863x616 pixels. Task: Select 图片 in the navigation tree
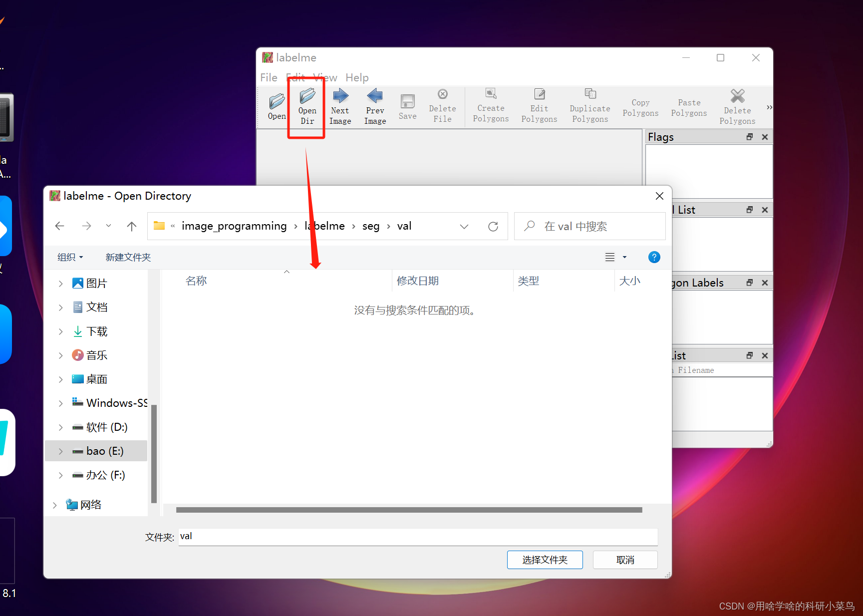coord(97,283)
